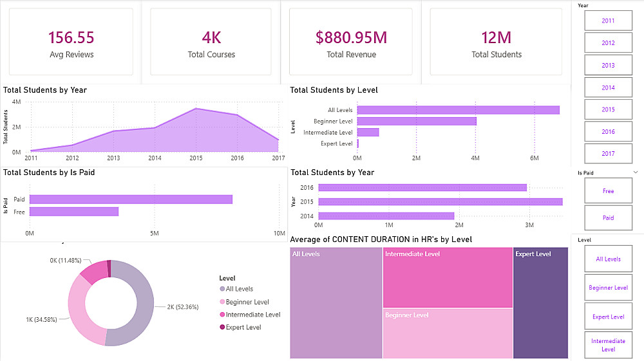Click the 2015 bar in Students by Year
The image size is (644, 361).
440,202
